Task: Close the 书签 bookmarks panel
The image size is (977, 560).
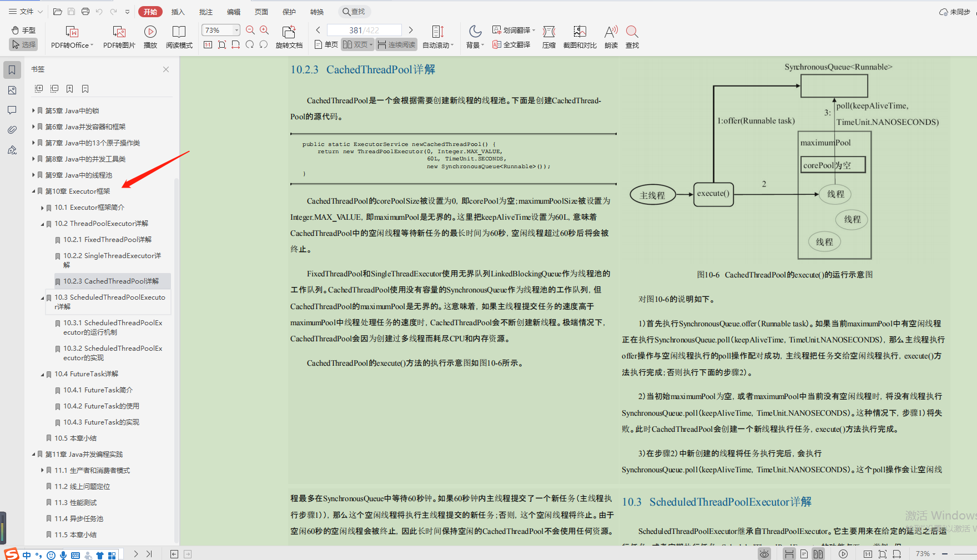Action: point(166,69)
